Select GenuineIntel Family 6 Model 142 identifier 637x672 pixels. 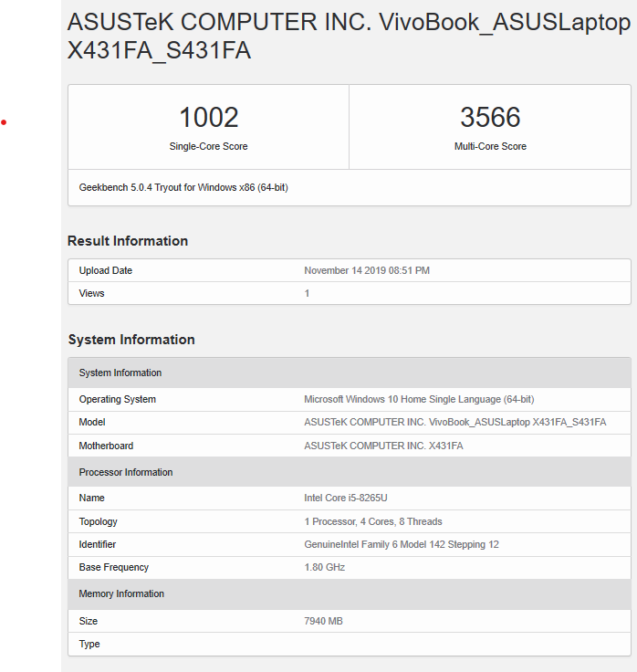tap(402, 544)
